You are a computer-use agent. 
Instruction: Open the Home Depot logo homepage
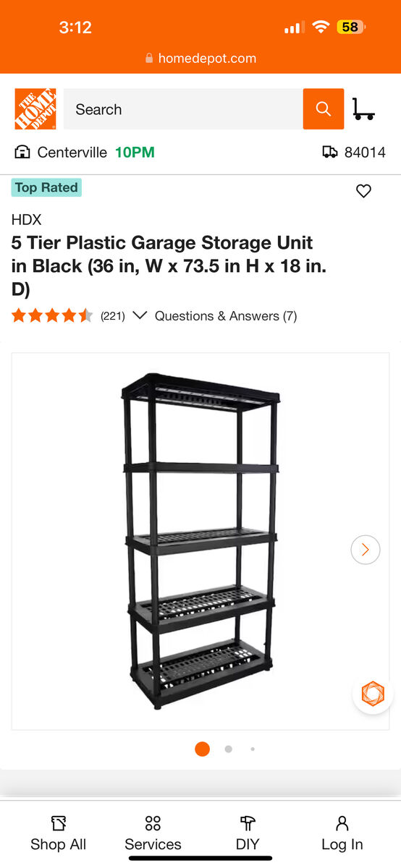(x=35, y=109)
